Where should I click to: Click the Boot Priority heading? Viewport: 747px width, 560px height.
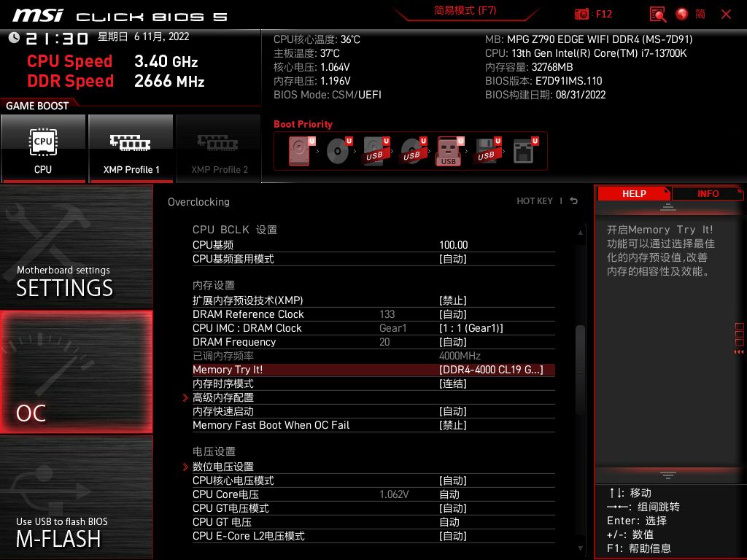click(x=303, y=124)
